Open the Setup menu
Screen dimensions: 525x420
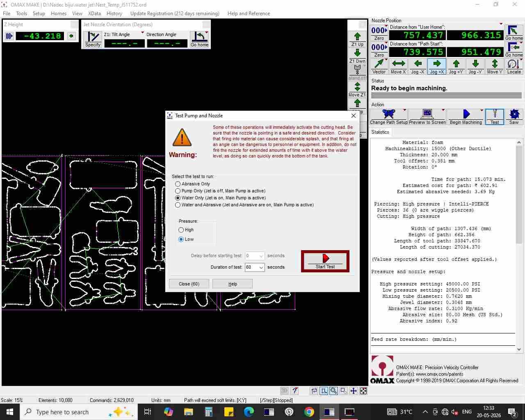click(39, 14)
